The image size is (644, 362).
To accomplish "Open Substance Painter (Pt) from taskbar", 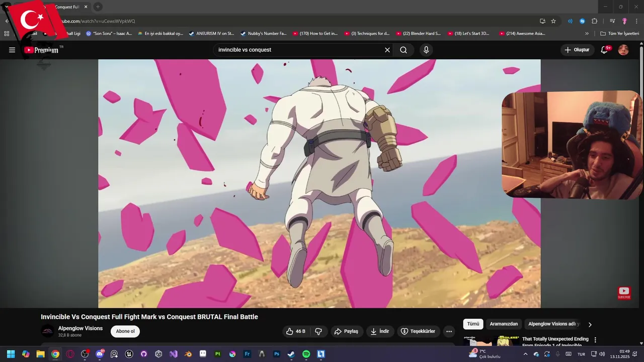I will pyautogui.click(x=217, y=354).
